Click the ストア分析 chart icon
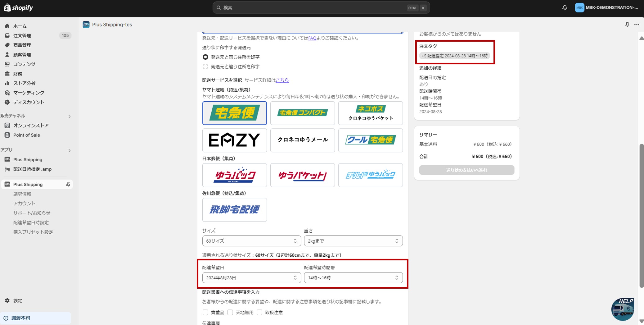644x325 pixels. 7,83
